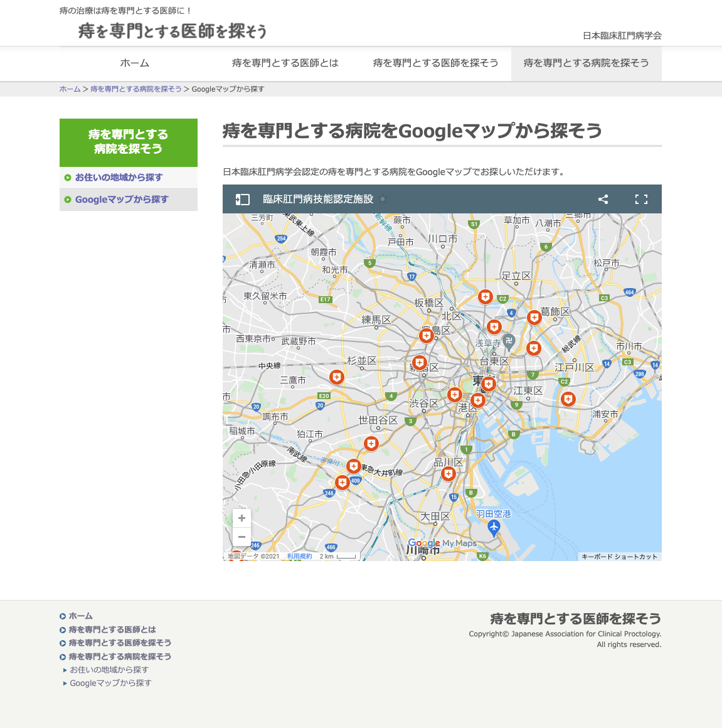Open the map sidebar panel toggle
Screen dimensions: 722x728
click(243, 200)
